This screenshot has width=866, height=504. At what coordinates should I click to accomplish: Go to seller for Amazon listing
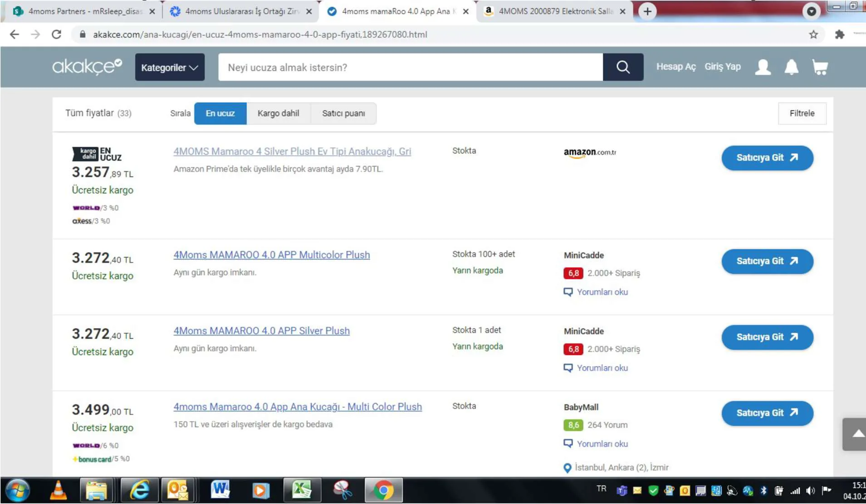click(767, 158)
